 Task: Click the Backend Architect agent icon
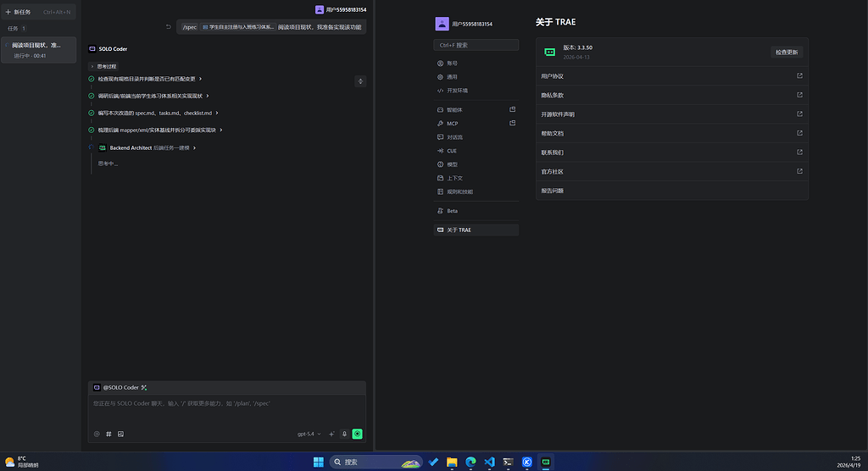click(x=103, y=147)
